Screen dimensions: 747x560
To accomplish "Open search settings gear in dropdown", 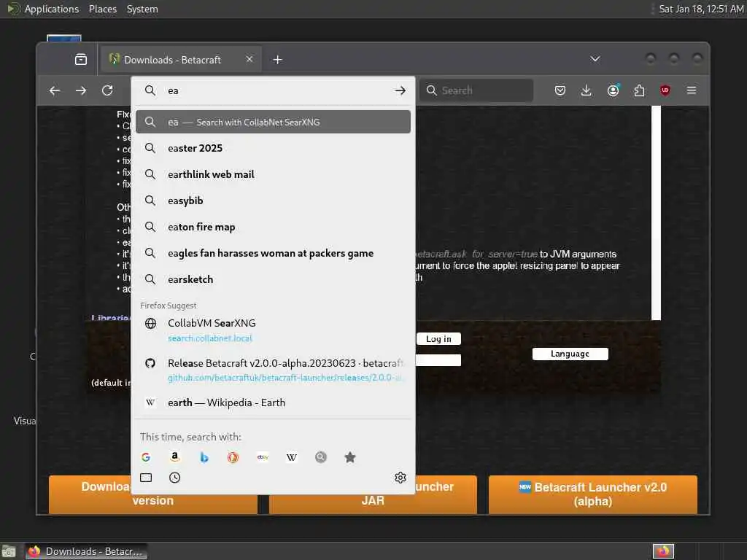I will [400, 478].
